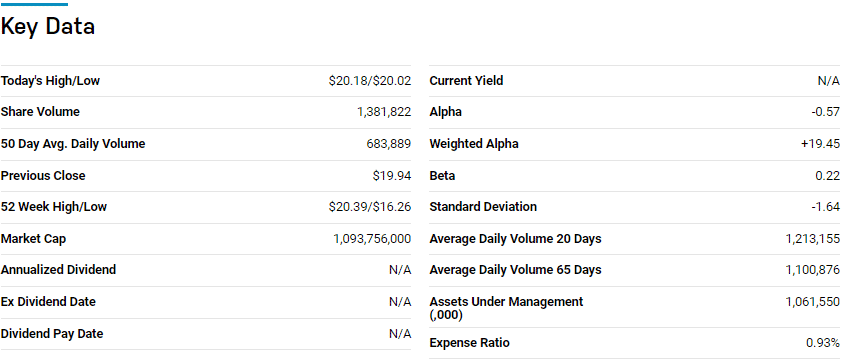Select the Assets Under Management label
This screenshot has width=846, height=360.
click(x=506, y=308)
